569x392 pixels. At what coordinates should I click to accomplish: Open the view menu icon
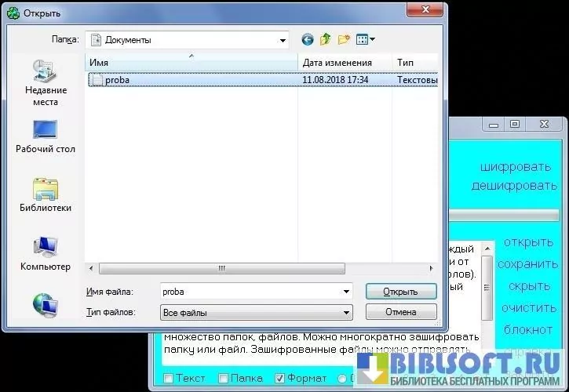tap(366, 39)
